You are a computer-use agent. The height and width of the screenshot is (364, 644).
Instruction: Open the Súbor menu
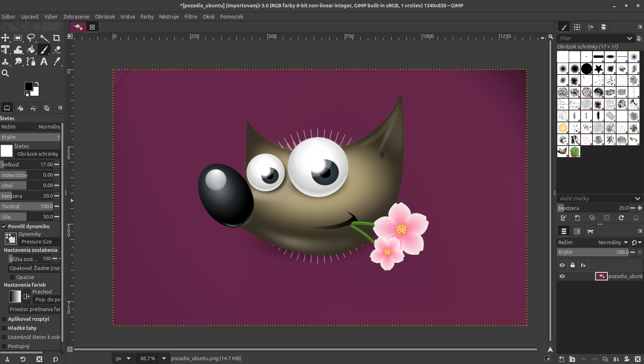click(x=8, y=16)
